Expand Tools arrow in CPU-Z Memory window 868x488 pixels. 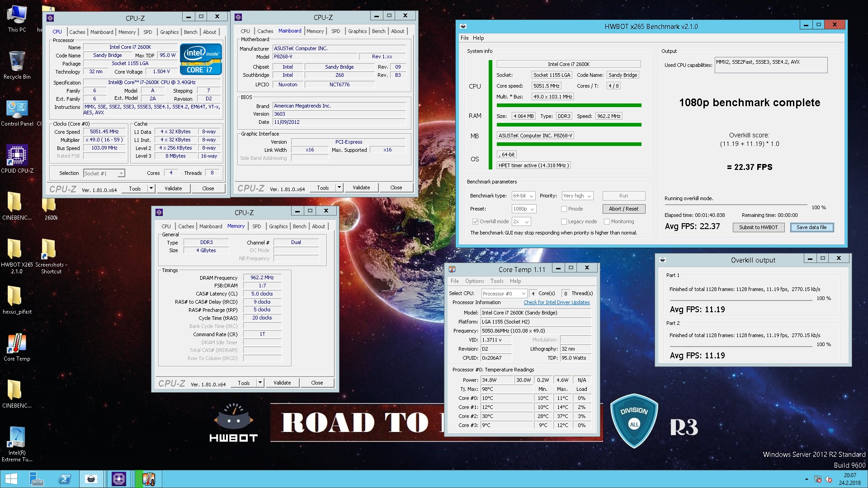pyautogui.click(x=260, y=383)
